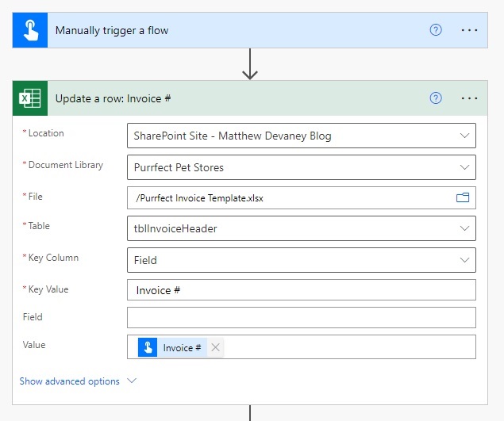The height and width of the screenshot is (421, 504).
Task: Click Show advanced options link
Action: coord(69,381)
